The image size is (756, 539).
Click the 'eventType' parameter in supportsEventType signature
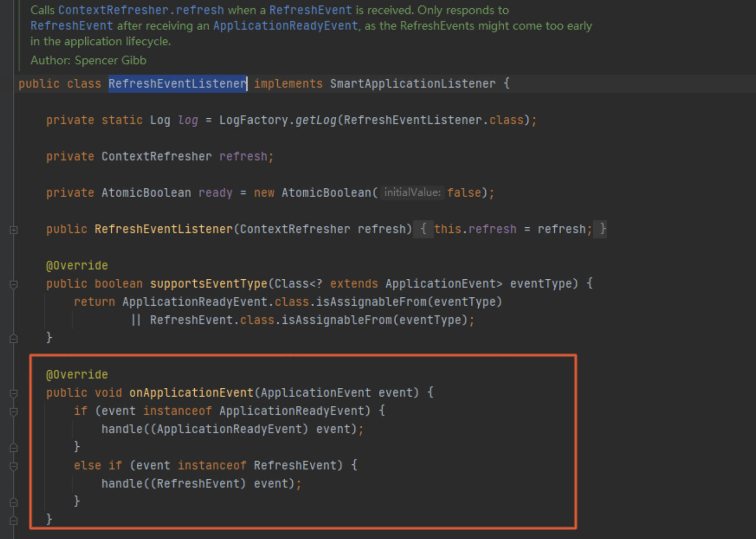541,284
